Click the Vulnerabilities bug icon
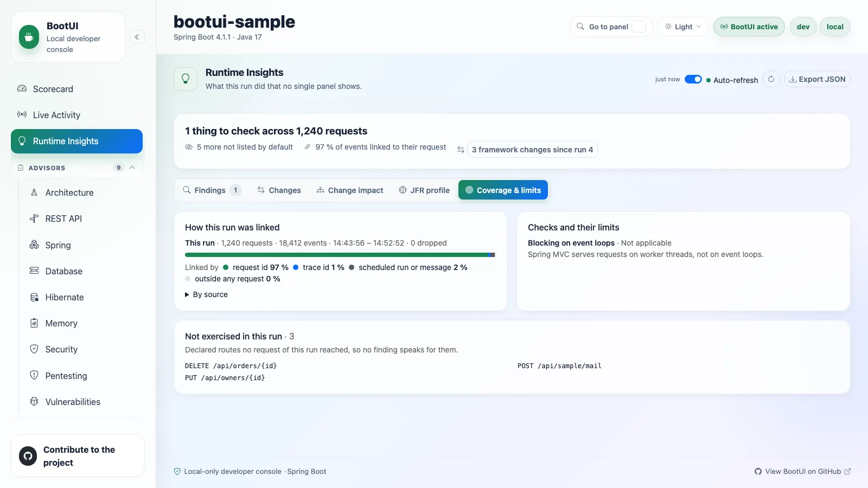This screenshot has height=488, width=868. pyautogui.click(x=34, y=402)
